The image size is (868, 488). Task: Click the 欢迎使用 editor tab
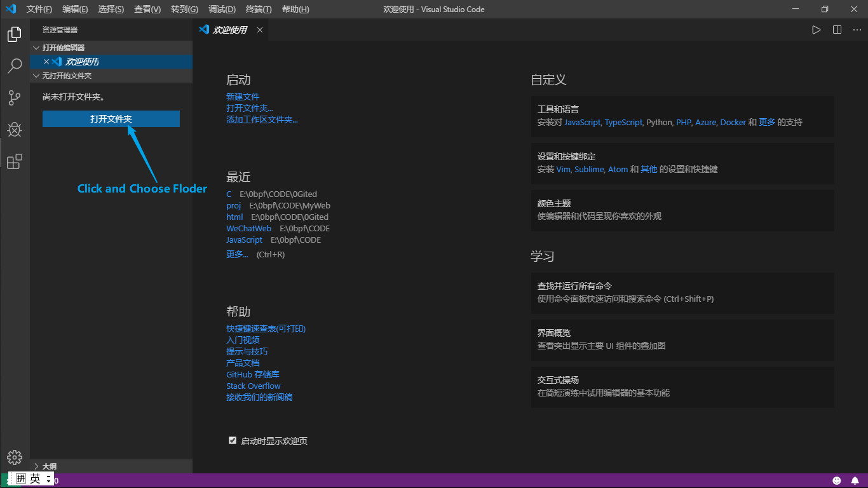pos(230,29)
